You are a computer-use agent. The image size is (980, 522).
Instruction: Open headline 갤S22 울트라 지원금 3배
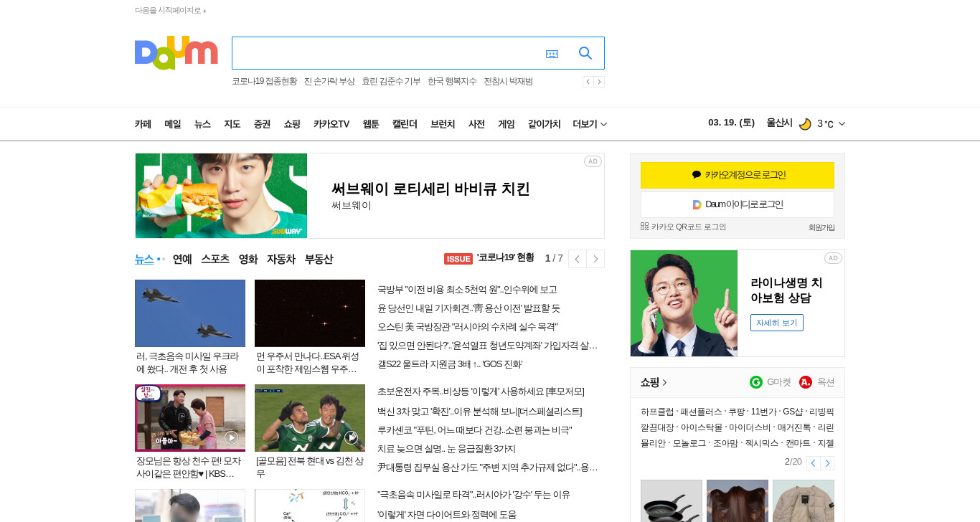450,364
